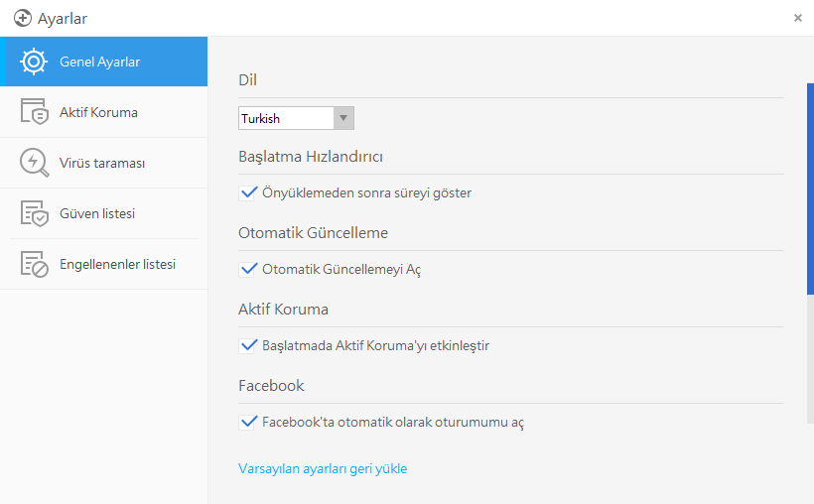Click the Güven listesi checklist icon

coord(35,213)
